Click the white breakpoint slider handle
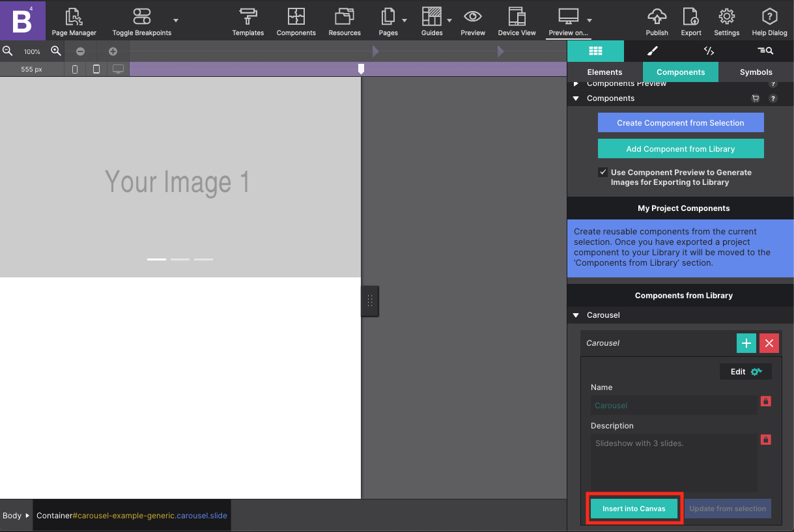 (362, 68)
